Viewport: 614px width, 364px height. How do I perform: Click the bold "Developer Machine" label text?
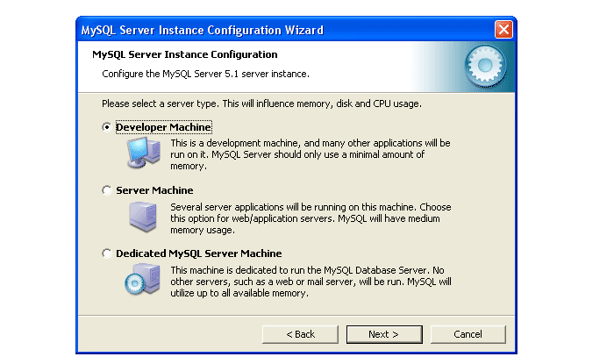(x=163, y=127)
